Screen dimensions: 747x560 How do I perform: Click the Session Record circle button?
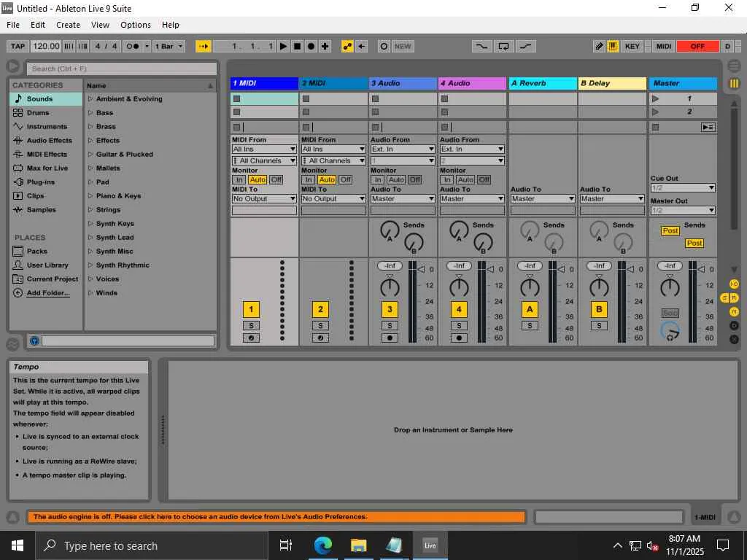[384, 46]
